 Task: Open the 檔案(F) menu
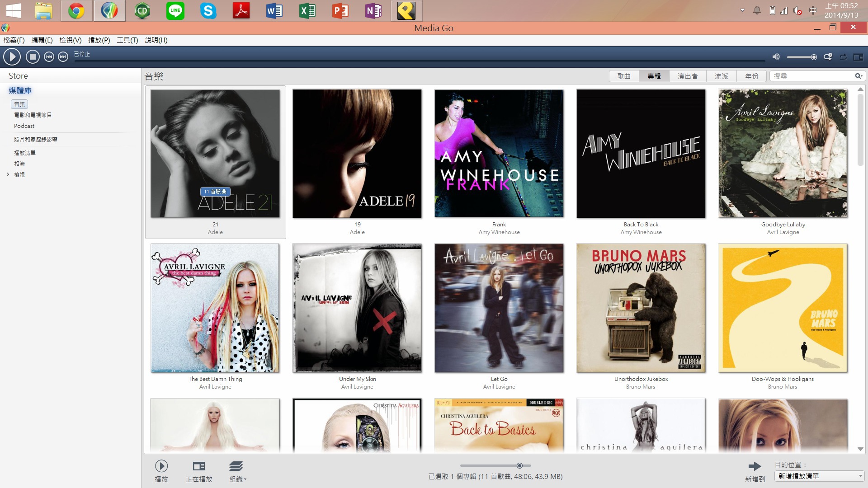[14, 40]
